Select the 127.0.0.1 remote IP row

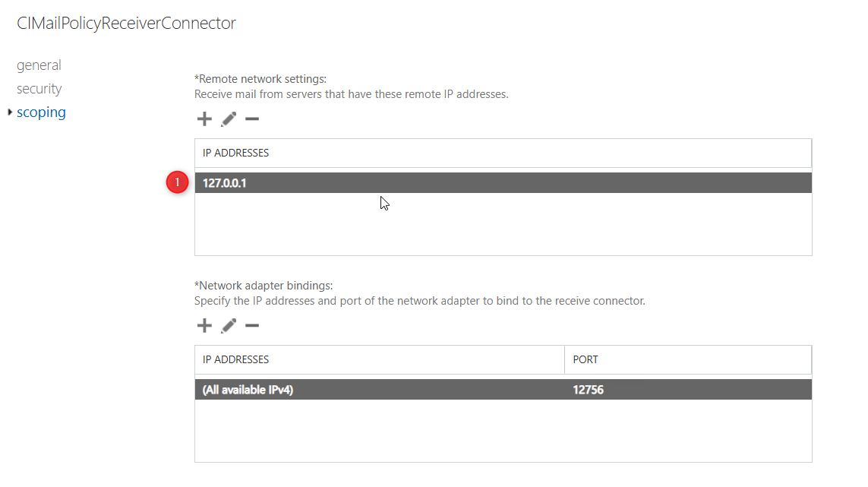225,183
